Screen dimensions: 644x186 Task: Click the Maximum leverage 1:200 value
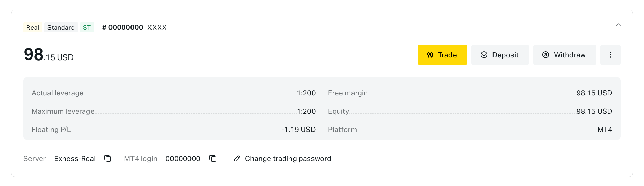(x=306, y=111)
